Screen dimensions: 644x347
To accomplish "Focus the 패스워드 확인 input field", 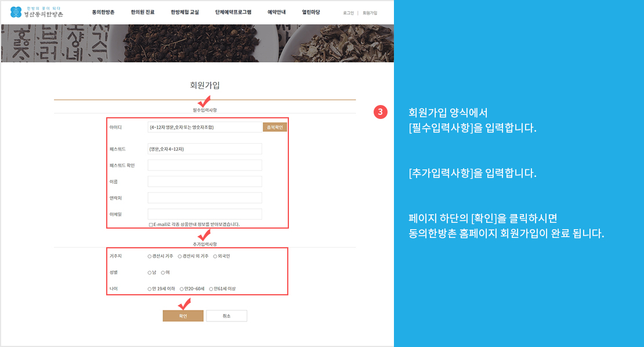I will (205, 165).
